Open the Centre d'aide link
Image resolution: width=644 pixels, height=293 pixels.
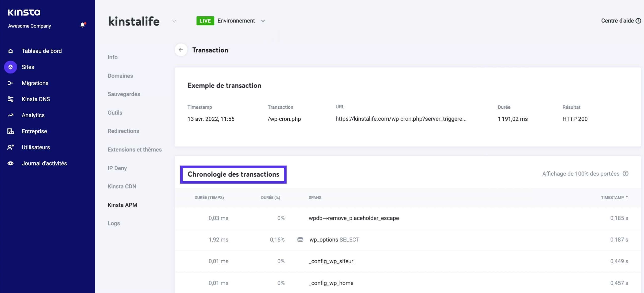point(617,21)
